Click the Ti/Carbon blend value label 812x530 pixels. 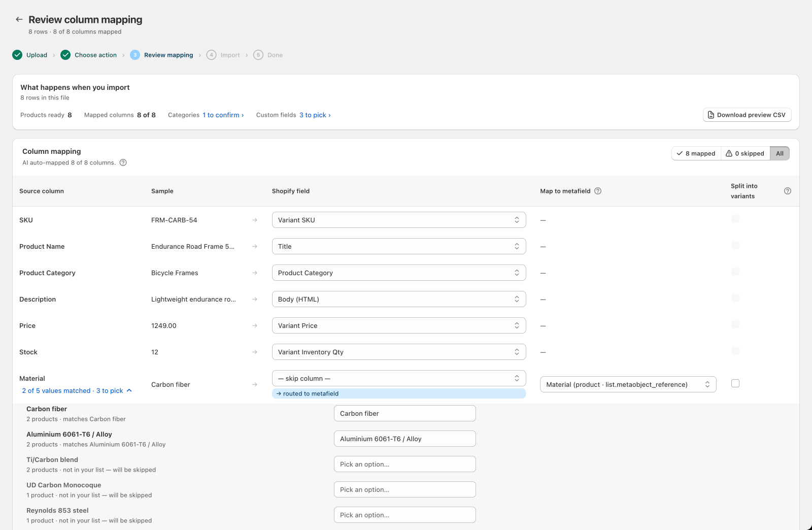[x=52, y=459]
